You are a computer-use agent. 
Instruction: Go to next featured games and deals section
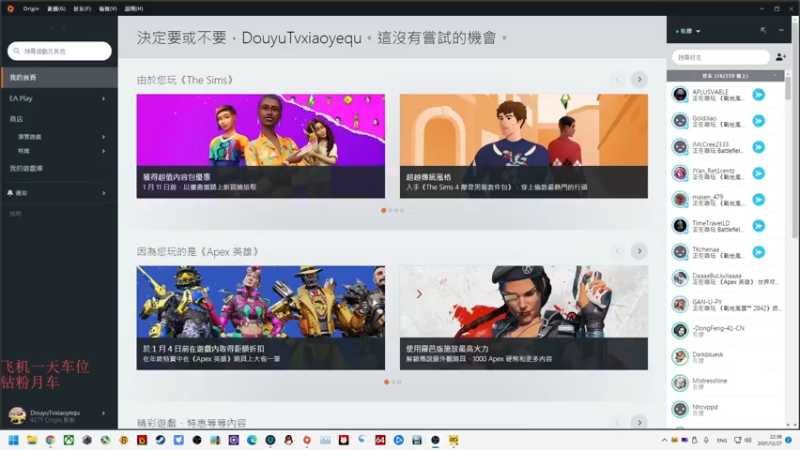[x=639, y=422]
